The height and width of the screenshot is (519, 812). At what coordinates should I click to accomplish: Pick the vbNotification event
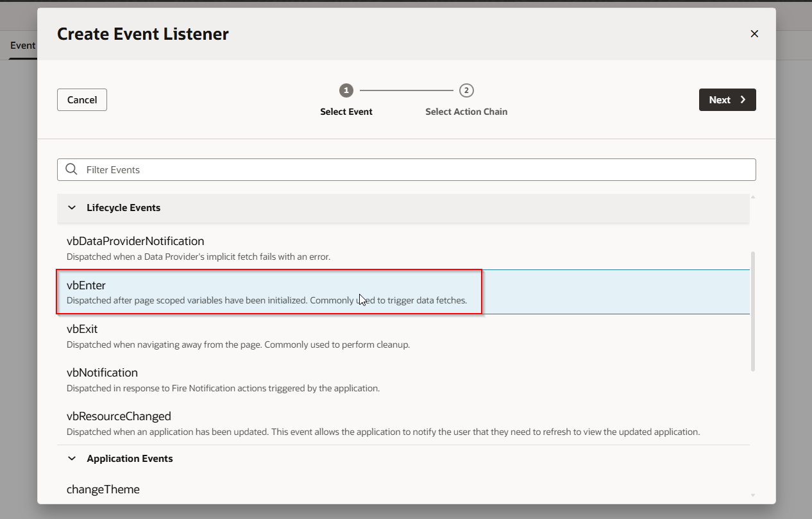(102, 373)
